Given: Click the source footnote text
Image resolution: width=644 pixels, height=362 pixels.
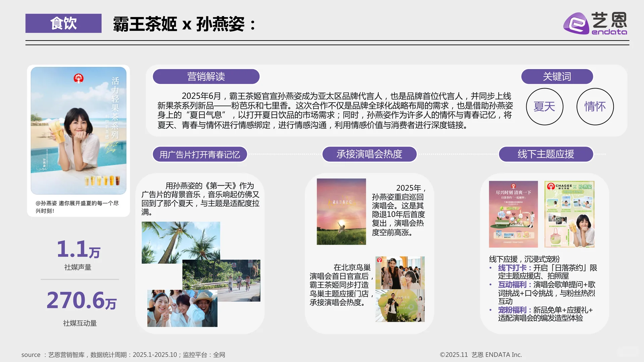Looking at the screenshot, I should pos(123,355).
